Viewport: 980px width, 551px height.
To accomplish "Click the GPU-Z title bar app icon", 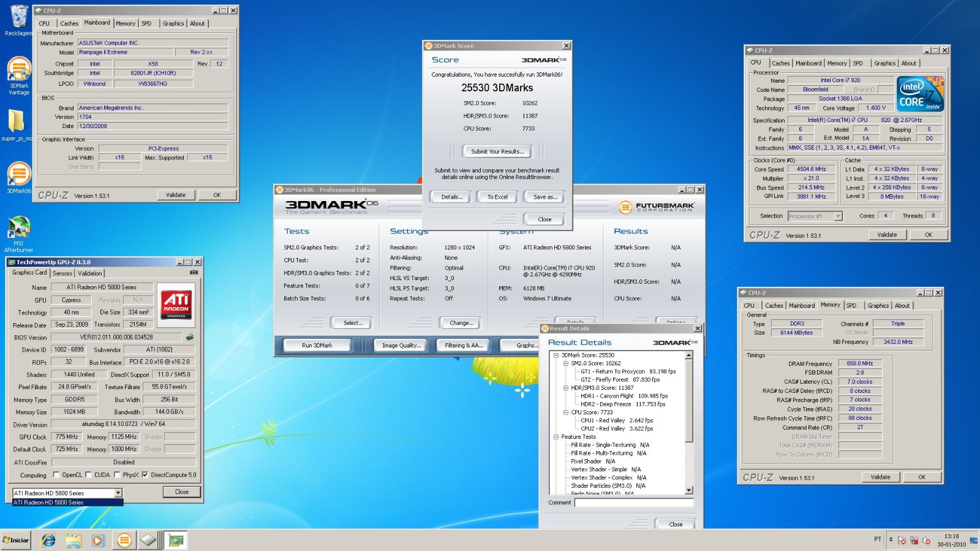I will (12, 262).
